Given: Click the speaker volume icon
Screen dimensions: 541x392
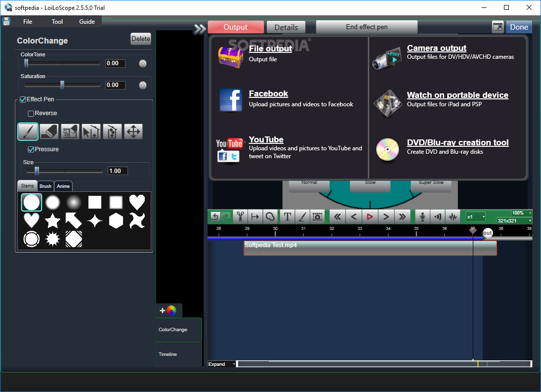Looking at the screenshot, I should [x=437, y=217].
